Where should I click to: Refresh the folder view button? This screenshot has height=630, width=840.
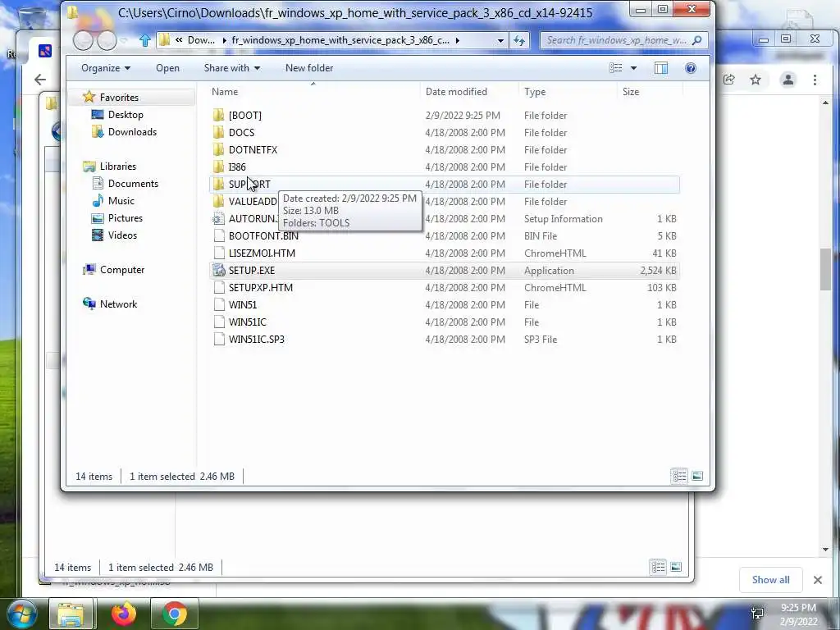point(519,40)
